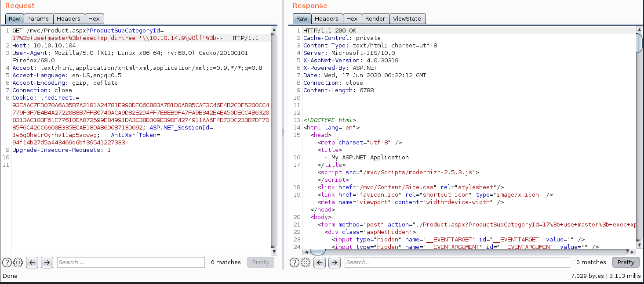This screenshot has width=644, height=284.
Task: Click the 'ASP.NET_SessionId=' cookie name
Action: (x=181, y=128)
